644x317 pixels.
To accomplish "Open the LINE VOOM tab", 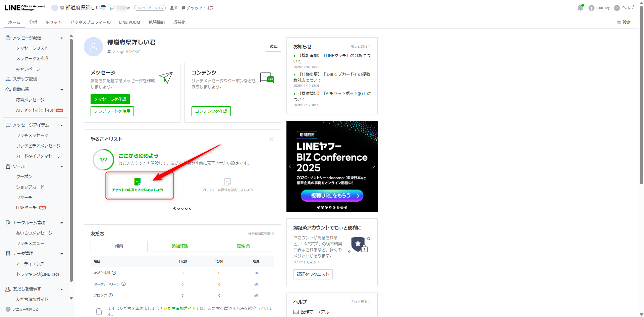I will pos(129,22).
